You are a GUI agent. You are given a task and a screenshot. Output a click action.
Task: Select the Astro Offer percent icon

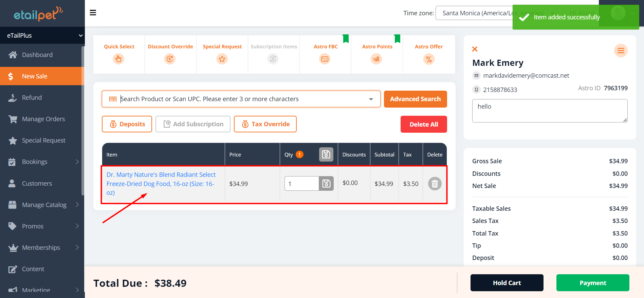pos(429,59)
